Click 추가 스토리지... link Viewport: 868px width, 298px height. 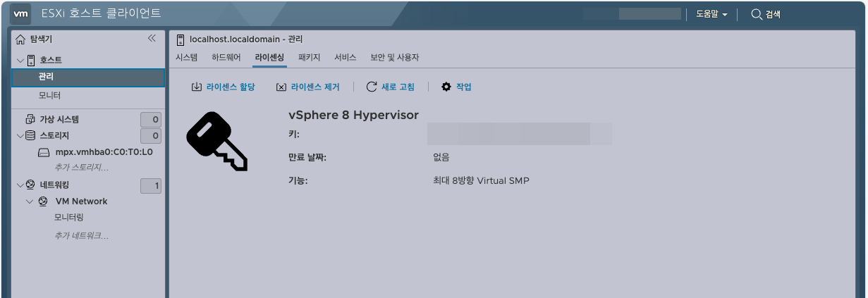[82, 168]
